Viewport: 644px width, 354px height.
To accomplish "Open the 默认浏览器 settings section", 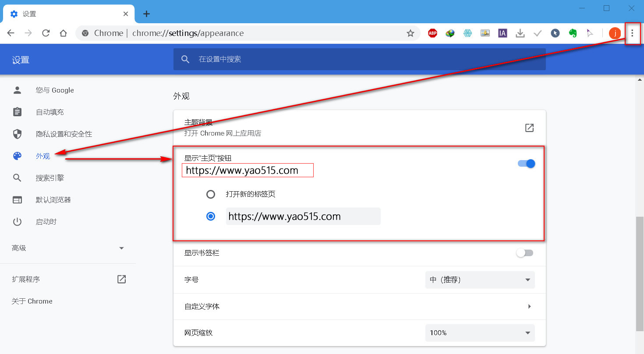I will [x=53, y=200].
